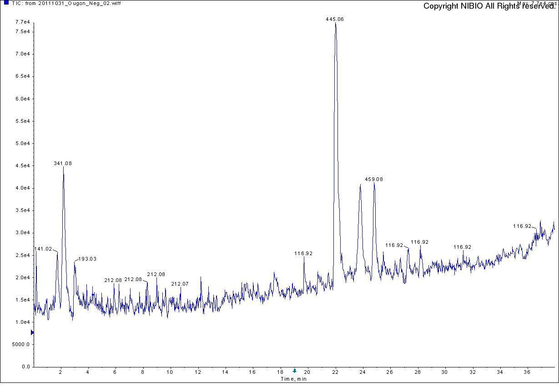Click the 212.07 peak label
This screenshot has width=559, height=392.
coord(180,284)
